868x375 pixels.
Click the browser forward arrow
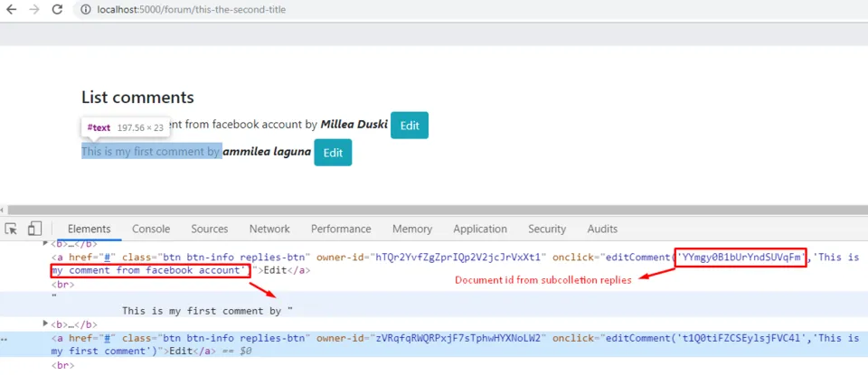point(34,9)
